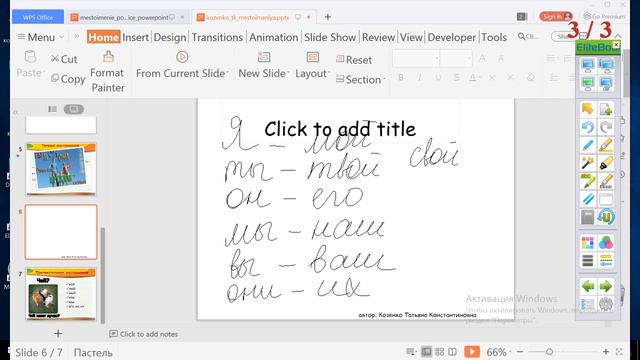Switch to the Design tab
This screenshot has height=360, width=640.
[170, 37]
